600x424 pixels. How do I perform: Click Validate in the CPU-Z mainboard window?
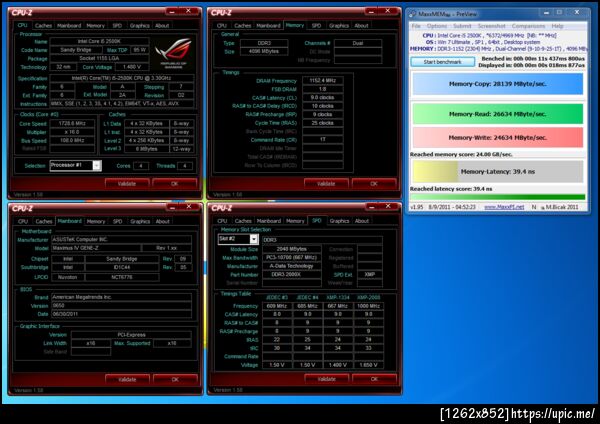coord(127,379)
